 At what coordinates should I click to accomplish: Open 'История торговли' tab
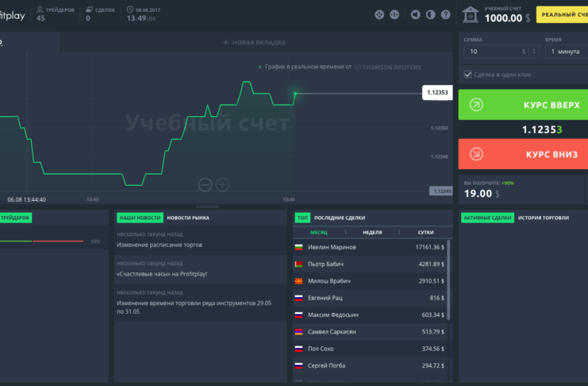click(x=544, y=218)
